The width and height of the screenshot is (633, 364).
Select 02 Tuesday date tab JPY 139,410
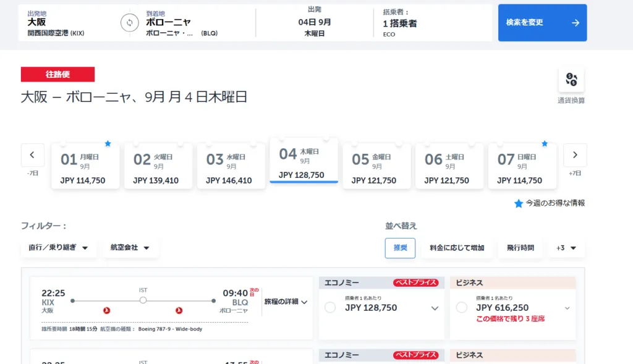tap(158, 166)
